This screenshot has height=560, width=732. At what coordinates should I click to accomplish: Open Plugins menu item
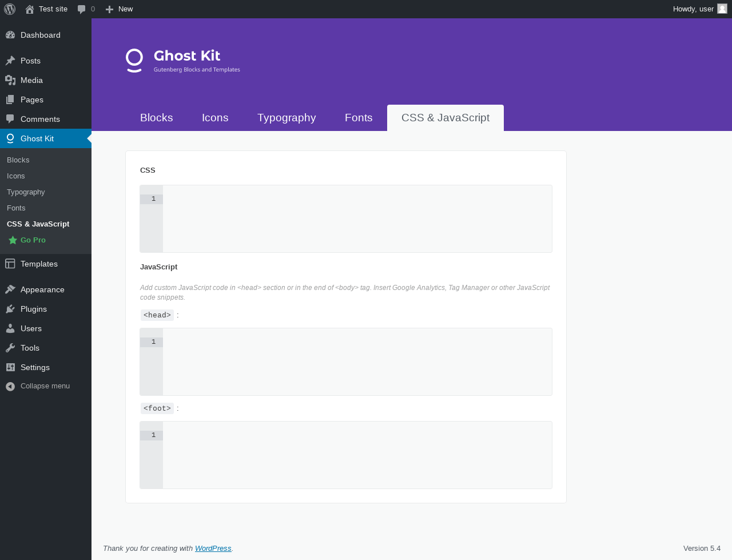[46, 309]
